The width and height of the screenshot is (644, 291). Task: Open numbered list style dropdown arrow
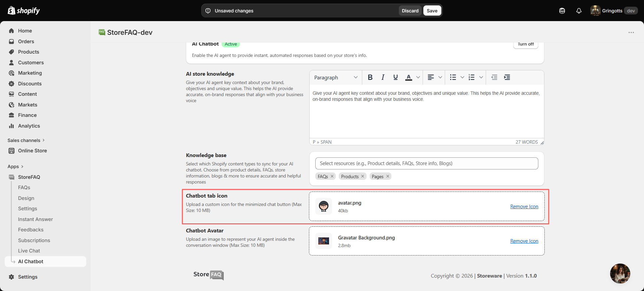[481, 77]
